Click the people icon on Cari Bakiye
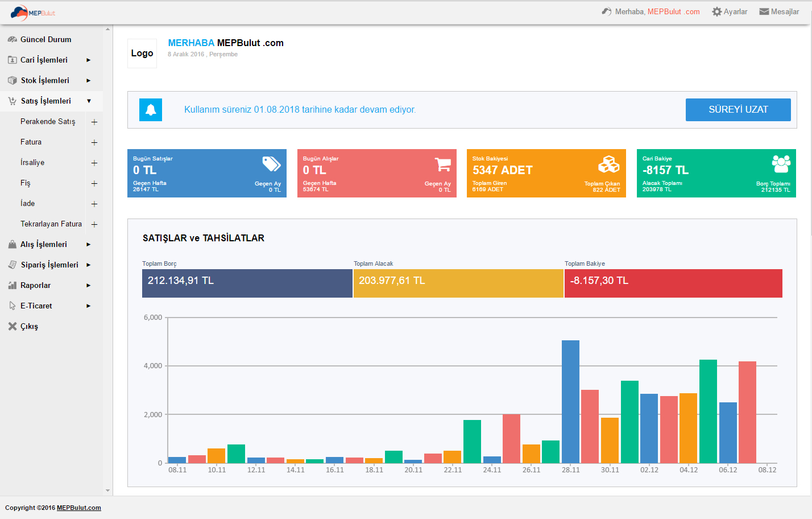The width and height of the screenshot is (812, 519). pyautogui.click(x=781, y=164)
